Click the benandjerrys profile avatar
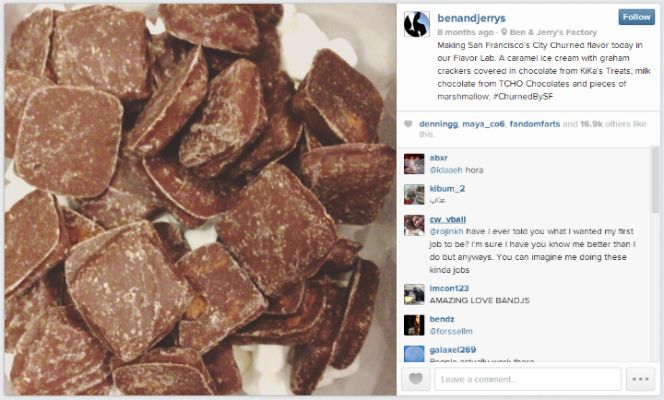This screenshot has height=400, width=664. (417, 24)
